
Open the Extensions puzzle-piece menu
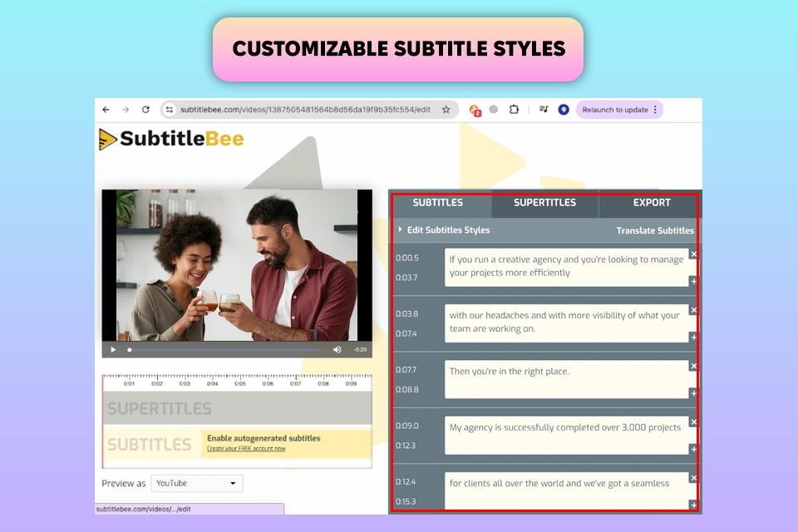(514, 110)
